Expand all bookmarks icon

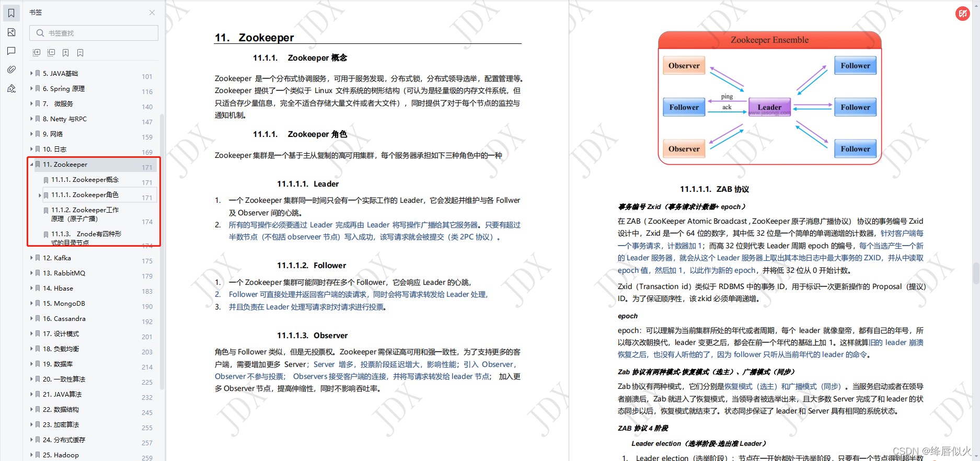point(37,53)
